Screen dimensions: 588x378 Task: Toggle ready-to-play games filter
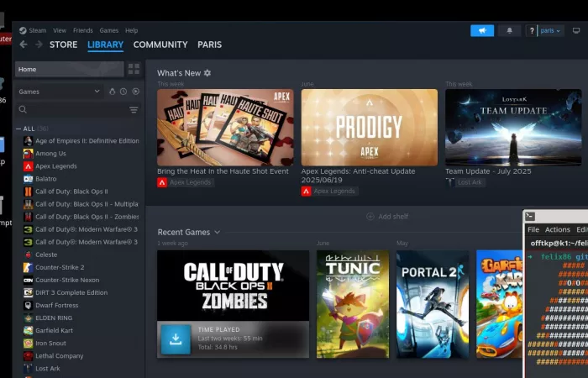[134, 92]
